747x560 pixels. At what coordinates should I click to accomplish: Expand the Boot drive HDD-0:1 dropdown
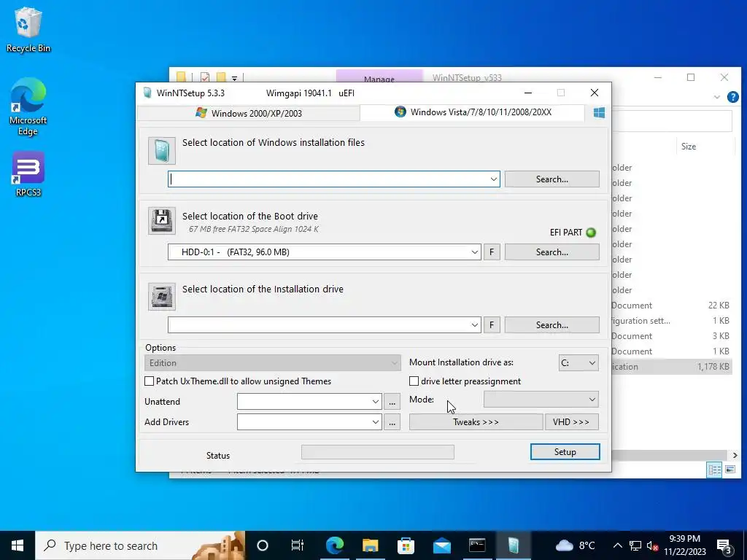[x=474, y=252]
